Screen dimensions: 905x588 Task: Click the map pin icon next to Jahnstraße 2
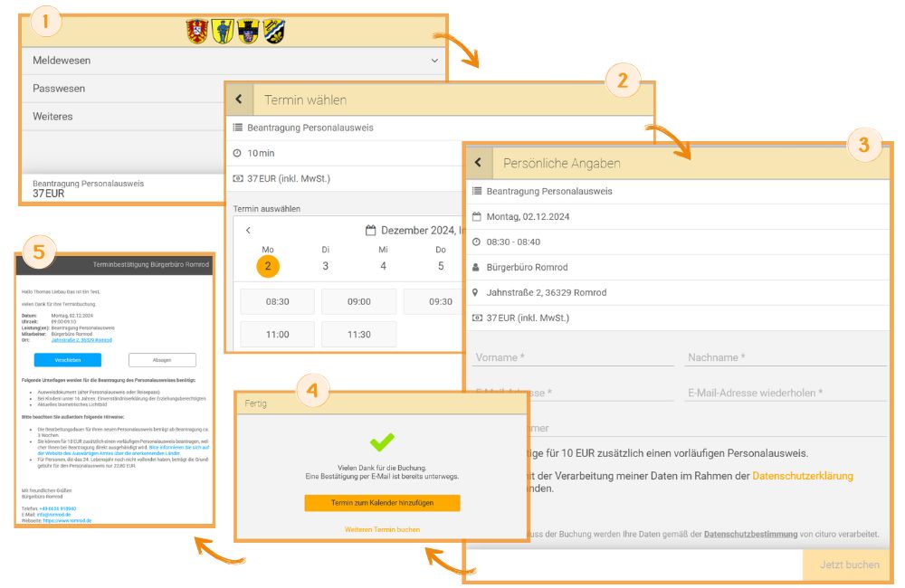(475, 292)
